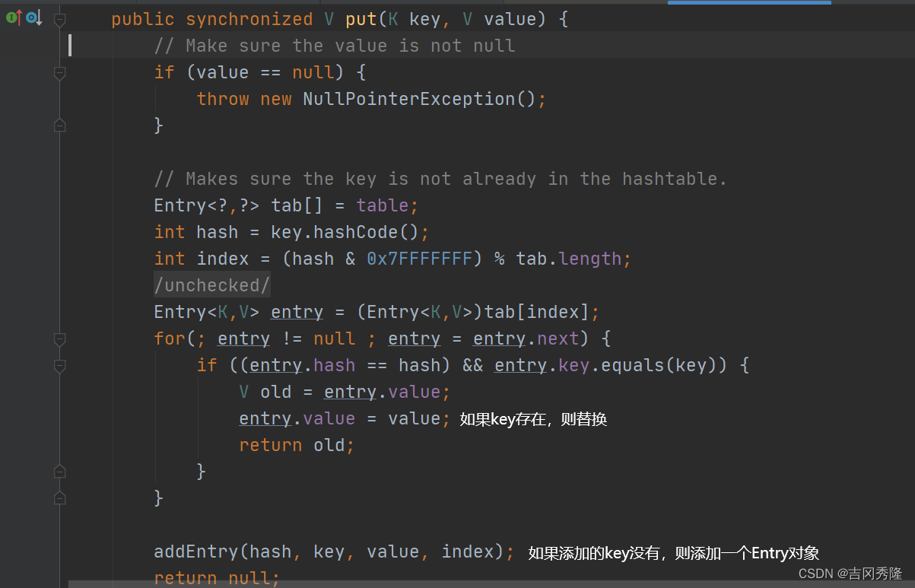The image size is (915, 588).
Task: Collapse the 'if (value == null)' block
Action: tap(59, 72)
